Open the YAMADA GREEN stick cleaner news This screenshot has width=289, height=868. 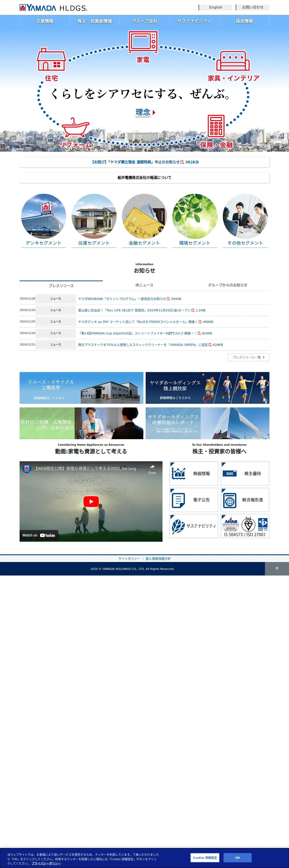[150, 345]
